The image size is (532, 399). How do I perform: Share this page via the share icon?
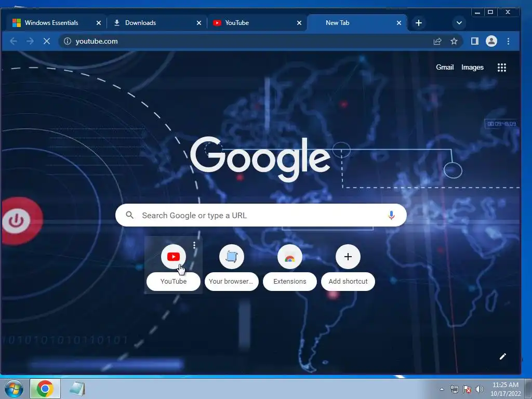437,41
